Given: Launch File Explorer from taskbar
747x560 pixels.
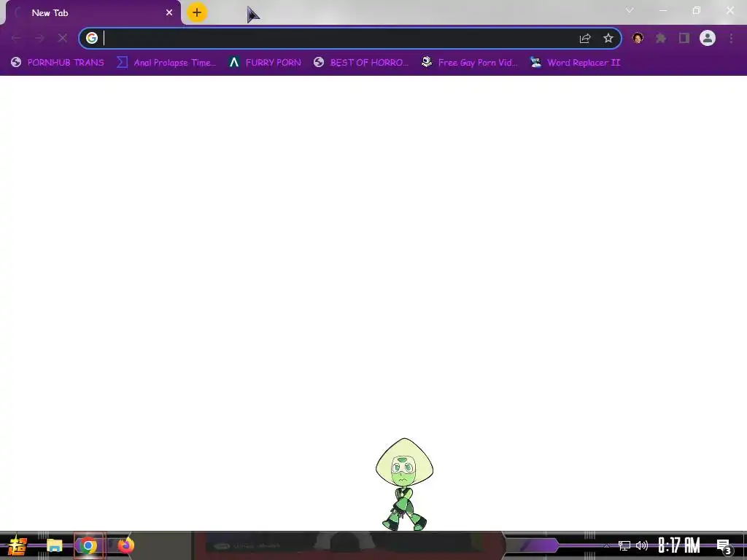Looking at the screenshot, I should click(x=54, y=545).
